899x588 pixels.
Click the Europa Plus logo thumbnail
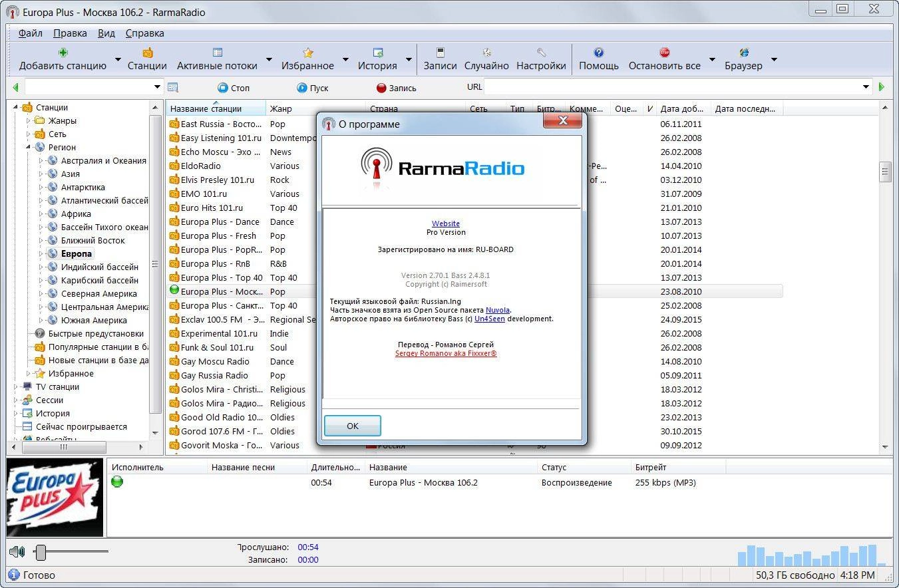click(55, 498)
